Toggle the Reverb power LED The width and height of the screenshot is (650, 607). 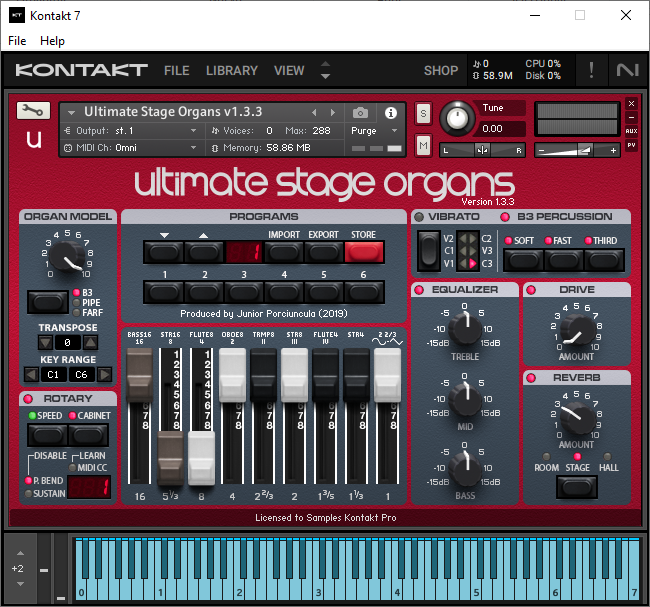pyautogui.click(x=531, y=378)
